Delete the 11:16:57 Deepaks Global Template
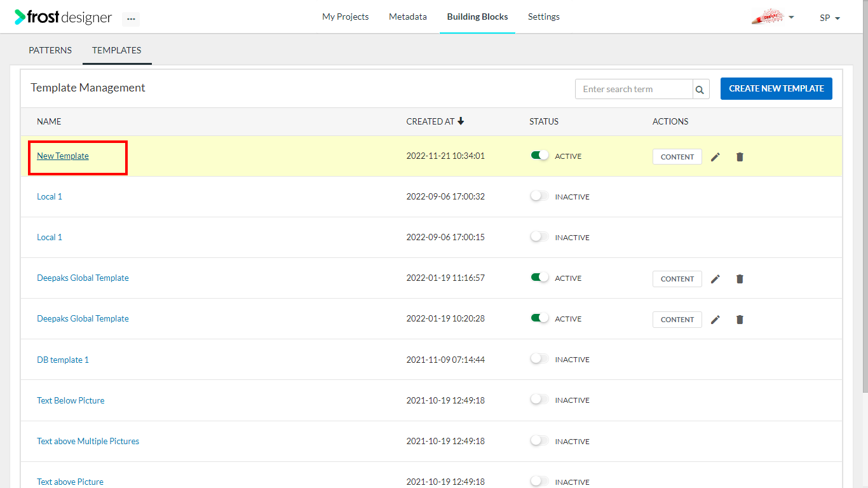Image resolution: width=868 pixels, height=488 pixels. coord(740,279)
